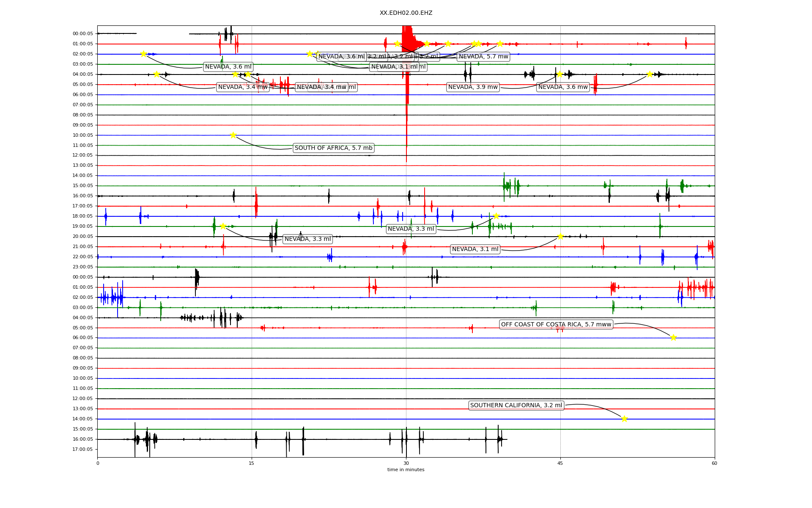
Task: Click the 60 minute tick label
Action: (x=714, y=463)
